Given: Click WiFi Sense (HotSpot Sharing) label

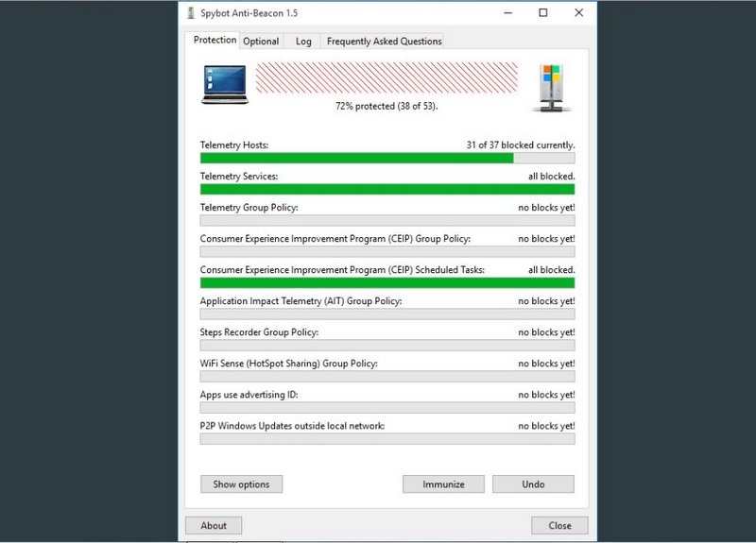Looking at the screenshot, I should pyautogui.click(x=289, y=364).
